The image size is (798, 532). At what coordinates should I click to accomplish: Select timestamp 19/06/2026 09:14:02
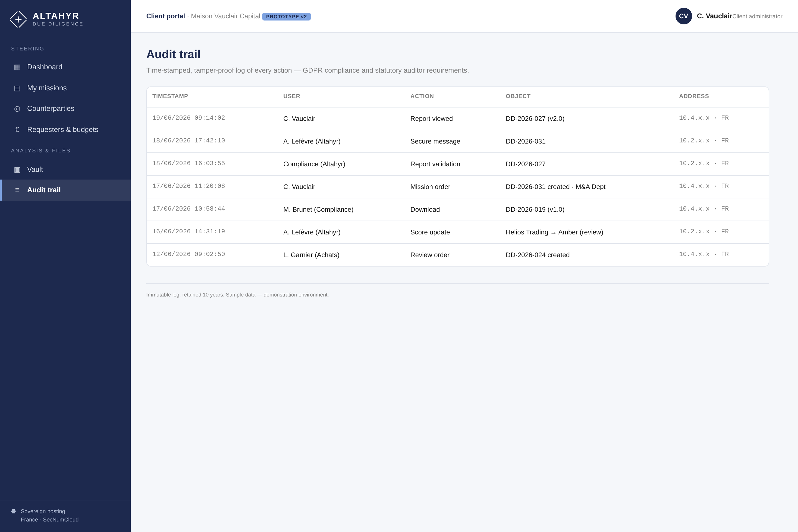tap(189, 118)
